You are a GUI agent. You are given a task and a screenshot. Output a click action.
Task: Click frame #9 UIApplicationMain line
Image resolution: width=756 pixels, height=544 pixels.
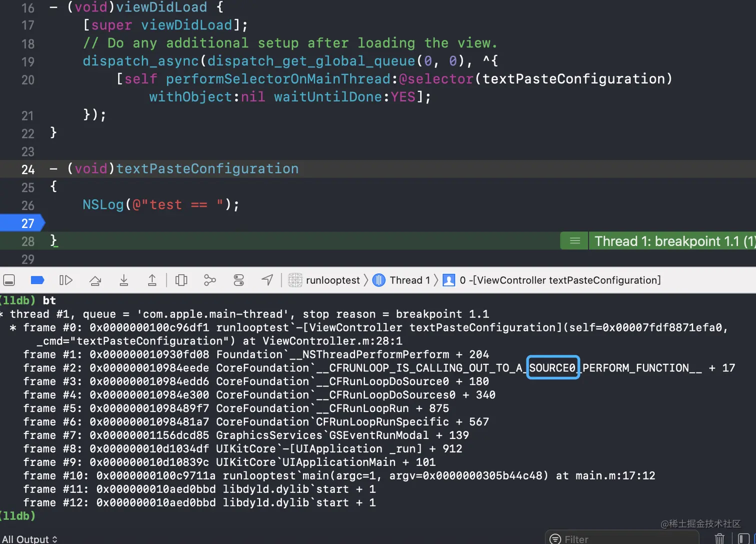229,462
